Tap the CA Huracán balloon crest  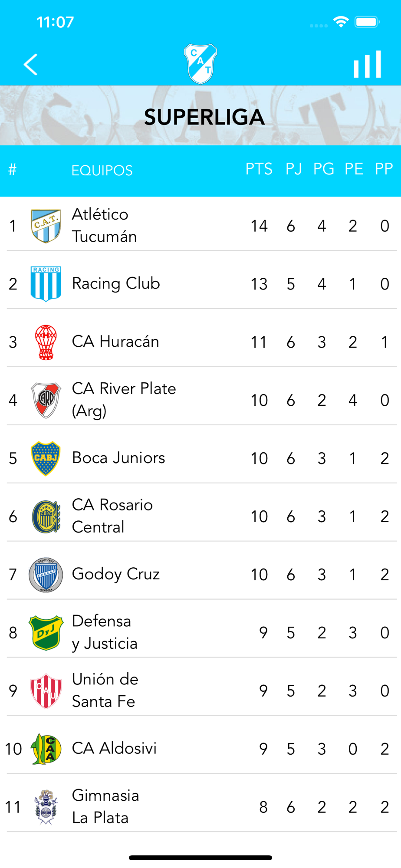[46, 342]
